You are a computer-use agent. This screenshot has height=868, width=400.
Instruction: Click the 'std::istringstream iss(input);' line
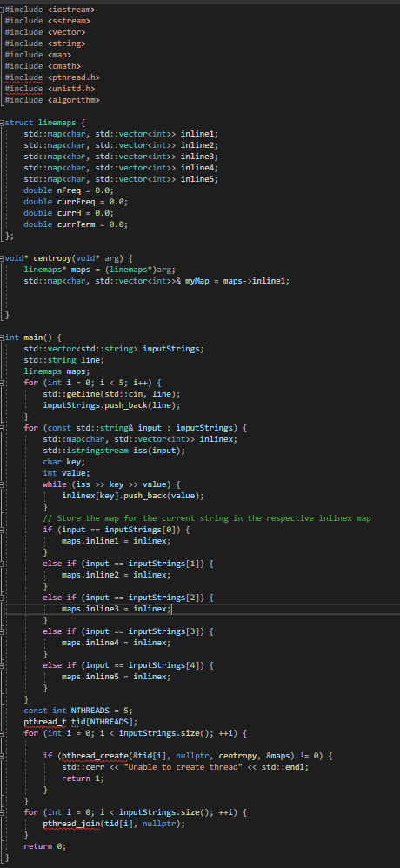pyautogui.click(x=114, y=451)
